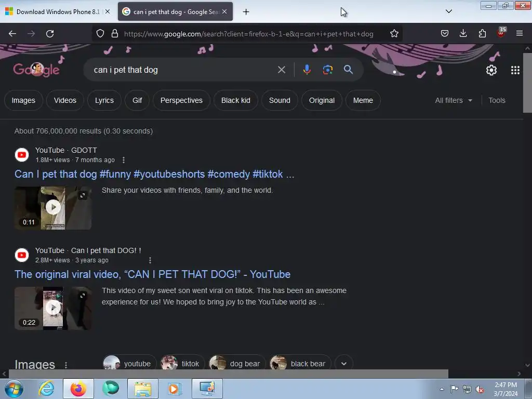This screenshot has height=399, width=532.
Task: Choose the tiktok image chip
Action: [x=182, y=364]
